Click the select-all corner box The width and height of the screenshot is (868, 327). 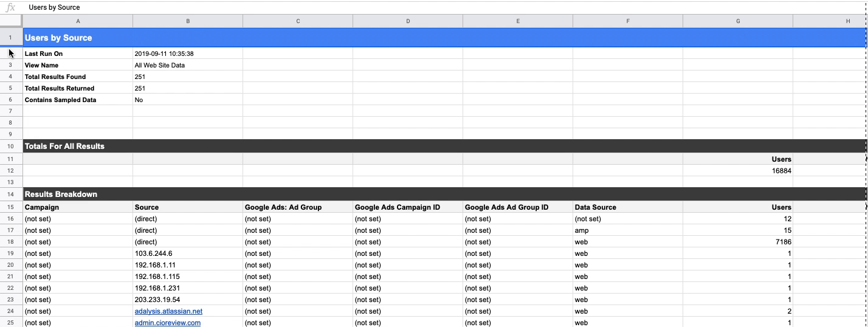click(11, 21)
